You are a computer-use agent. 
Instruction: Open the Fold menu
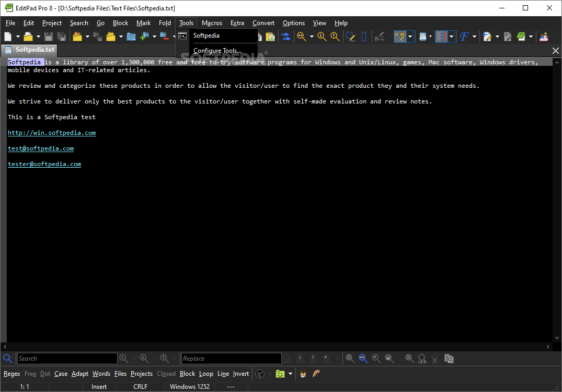(x=165, y=23)
